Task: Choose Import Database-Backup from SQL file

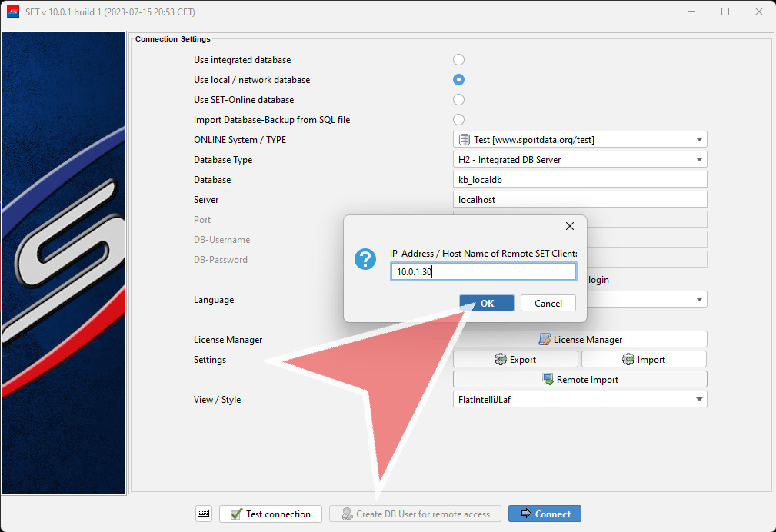Action: tap(458, 120)
